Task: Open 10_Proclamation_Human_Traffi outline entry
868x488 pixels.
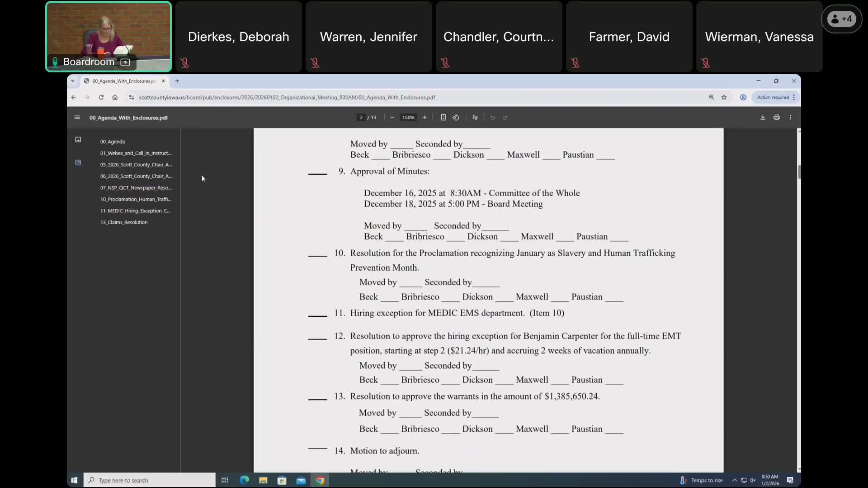Action: click(136, 199)
